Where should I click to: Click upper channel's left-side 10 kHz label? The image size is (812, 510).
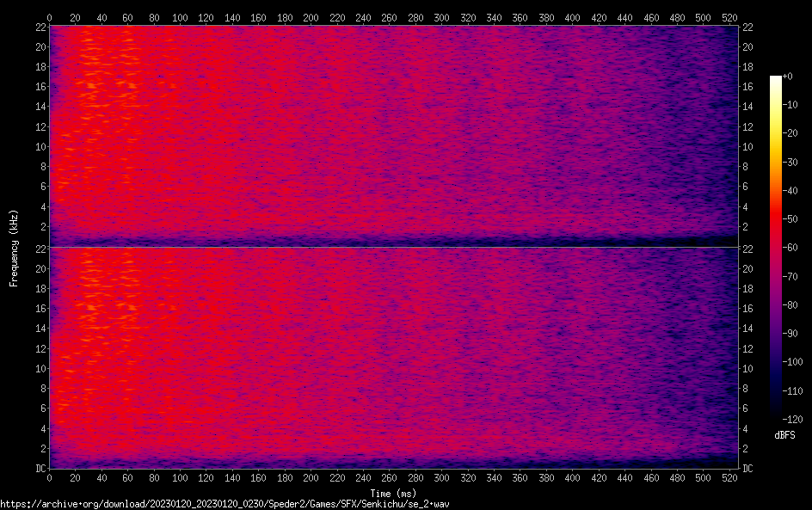point(38,146)
